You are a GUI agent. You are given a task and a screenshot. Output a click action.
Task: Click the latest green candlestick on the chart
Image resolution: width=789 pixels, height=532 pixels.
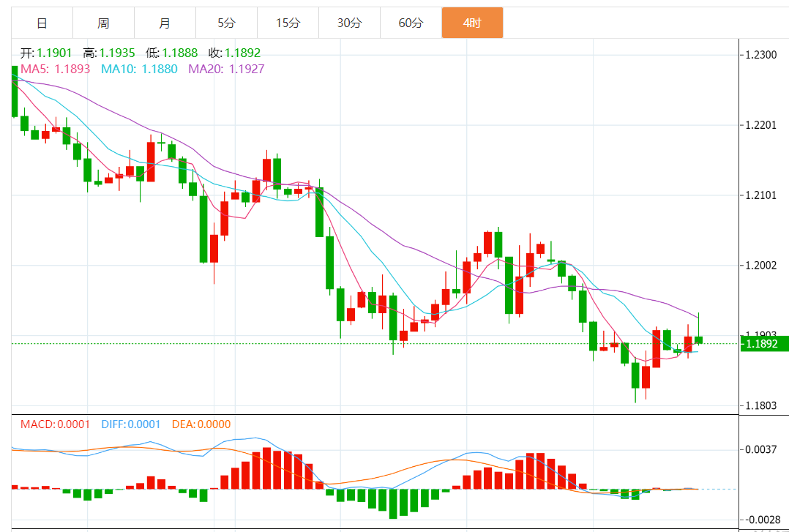[x=698, y=340]
